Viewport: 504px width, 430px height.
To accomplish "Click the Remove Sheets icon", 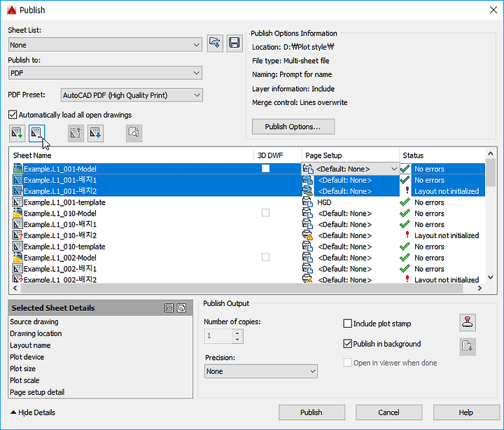I will coord(36,133).
